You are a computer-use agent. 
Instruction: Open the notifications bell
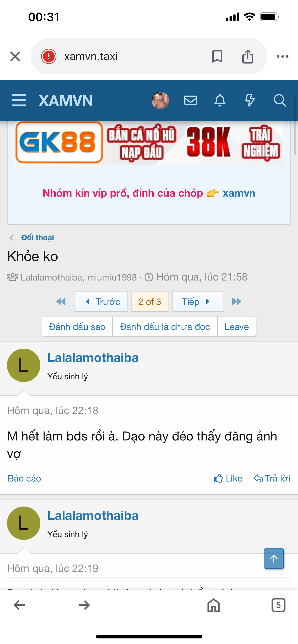coord(220,101)
